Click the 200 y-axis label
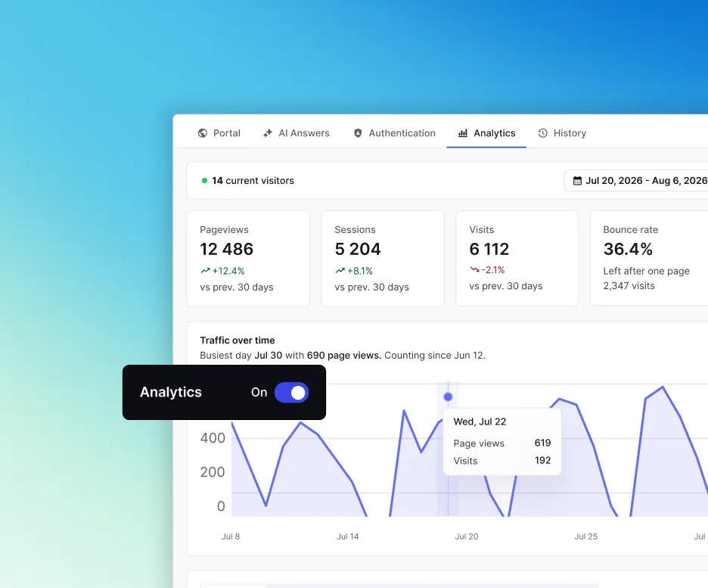The image size is (708, 588). coord(213,472)
